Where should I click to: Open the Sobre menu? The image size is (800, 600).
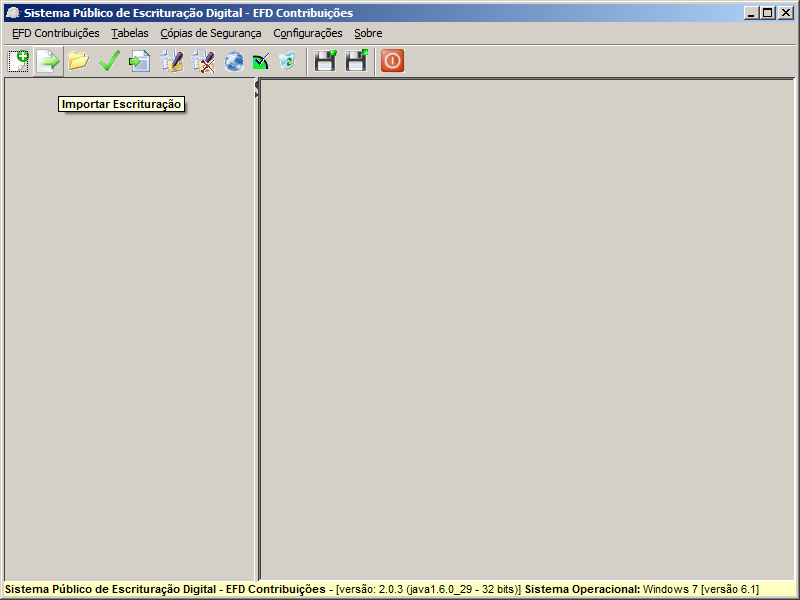coord(368,33)
